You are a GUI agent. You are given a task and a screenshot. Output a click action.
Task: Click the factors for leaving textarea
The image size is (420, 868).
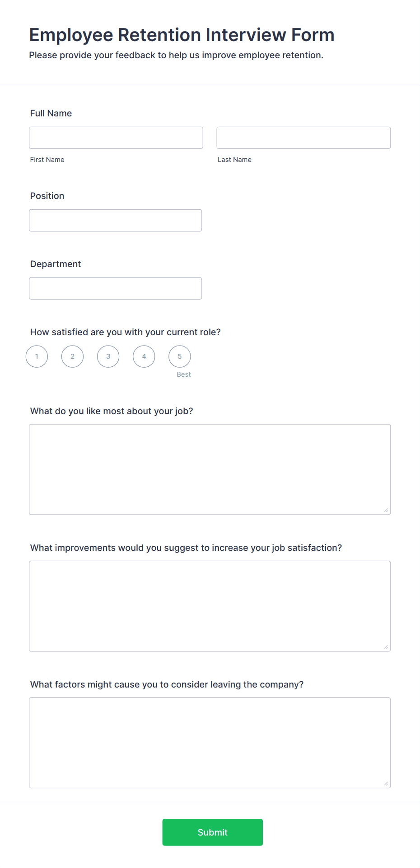(210, 743)
